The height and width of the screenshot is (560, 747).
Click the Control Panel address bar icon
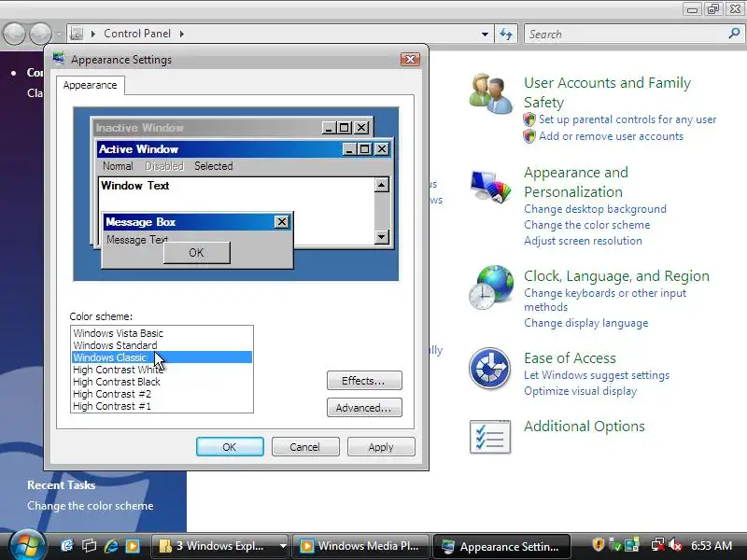point(77,34)
